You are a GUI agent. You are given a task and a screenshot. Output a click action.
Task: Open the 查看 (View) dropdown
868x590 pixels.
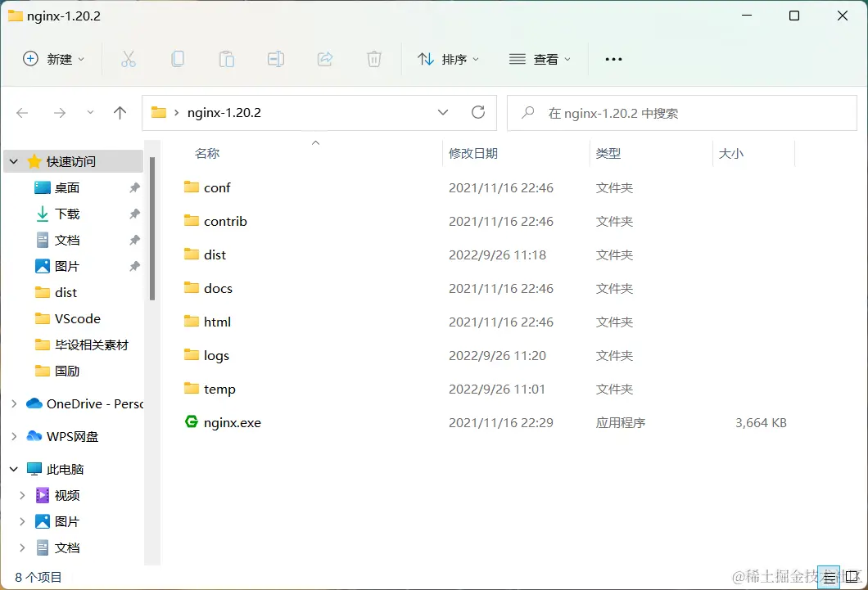pyautogui.click(x=539, y=59)
